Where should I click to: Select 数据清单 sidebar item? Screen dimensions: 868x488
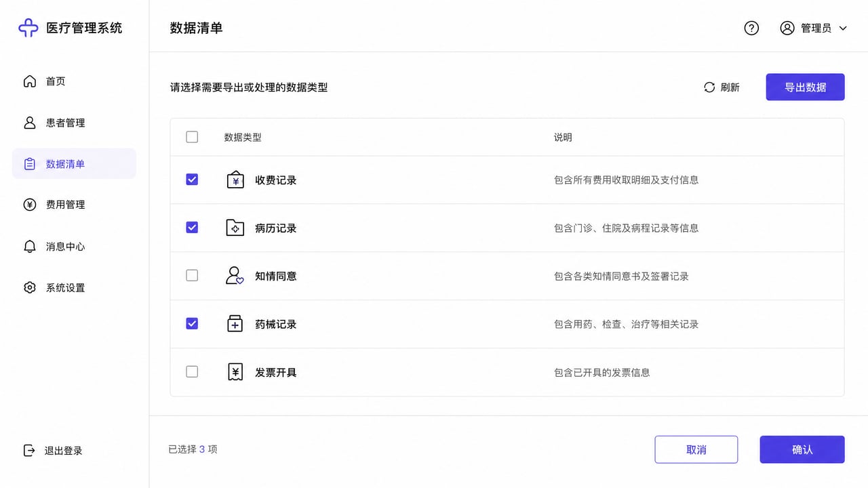click(x=74, y=164)
